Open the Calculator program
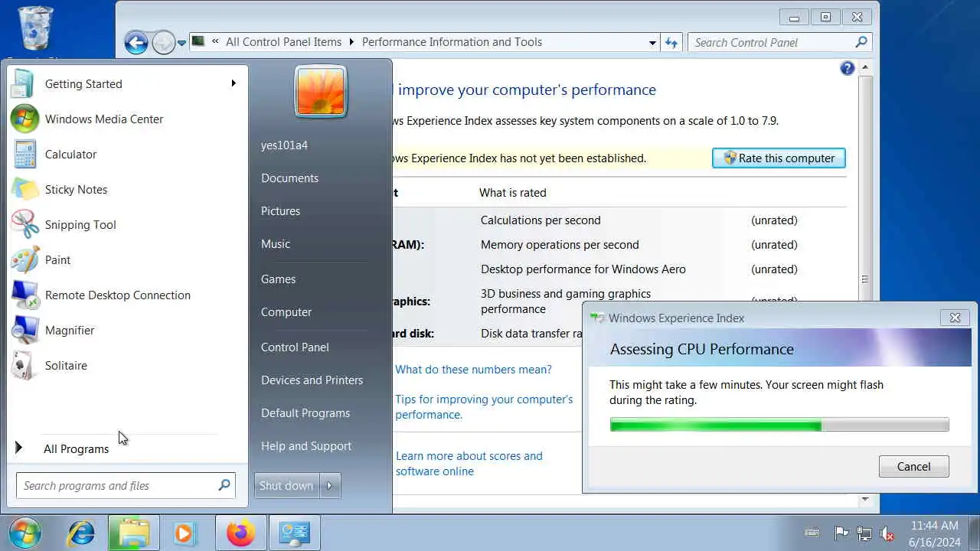980x551 pixels. 126,154
